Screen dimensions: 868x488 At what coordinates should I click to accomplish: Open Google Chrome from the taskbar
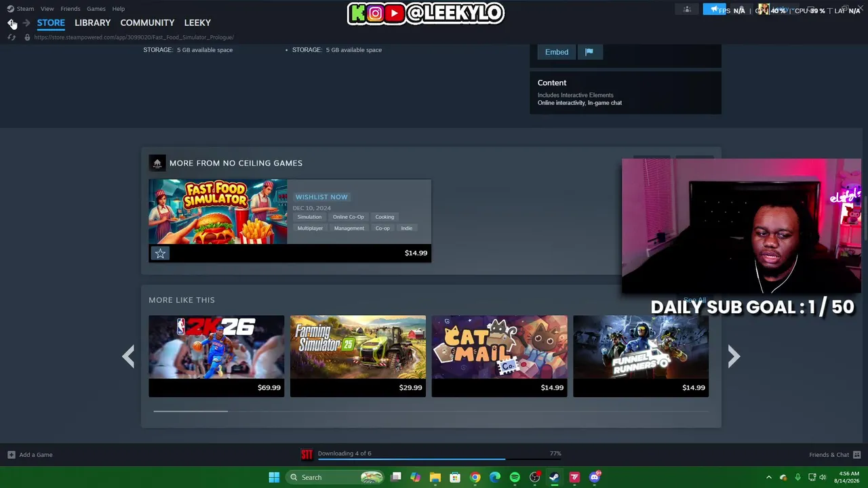475,477
